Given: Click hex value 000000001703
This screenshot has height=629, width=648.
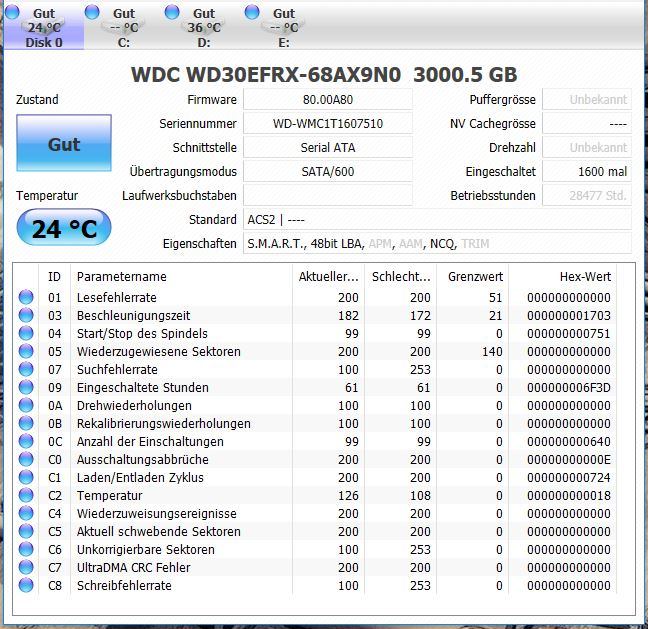Looking at the screenshot, I should (569, 316).
